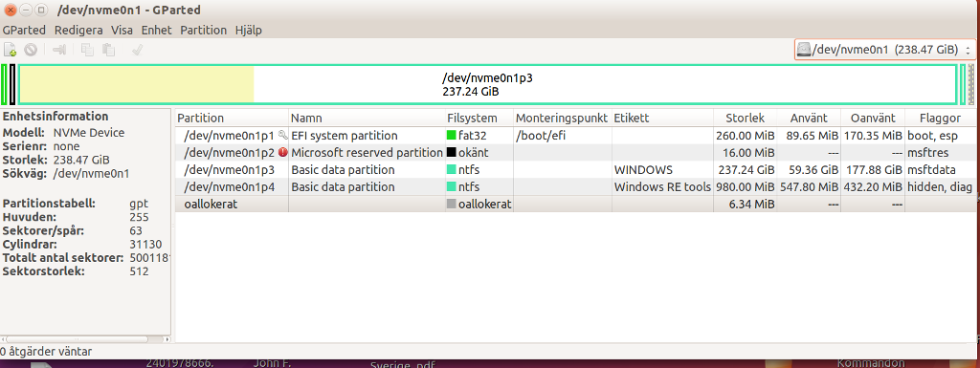The width and height of the screenshot is (980, 368).
Task: Open the GParted menu
Action: (x=24, y=30)
